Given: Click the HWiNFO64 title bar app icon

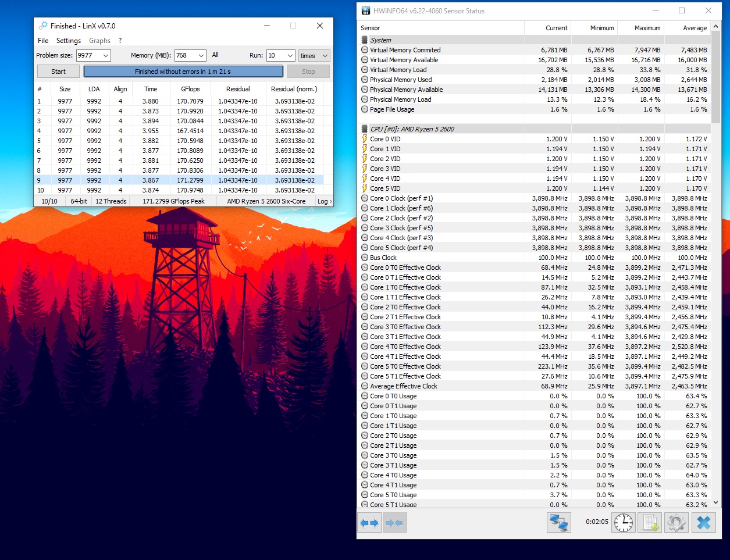Looking at the screenshot, I should [365, 10].
